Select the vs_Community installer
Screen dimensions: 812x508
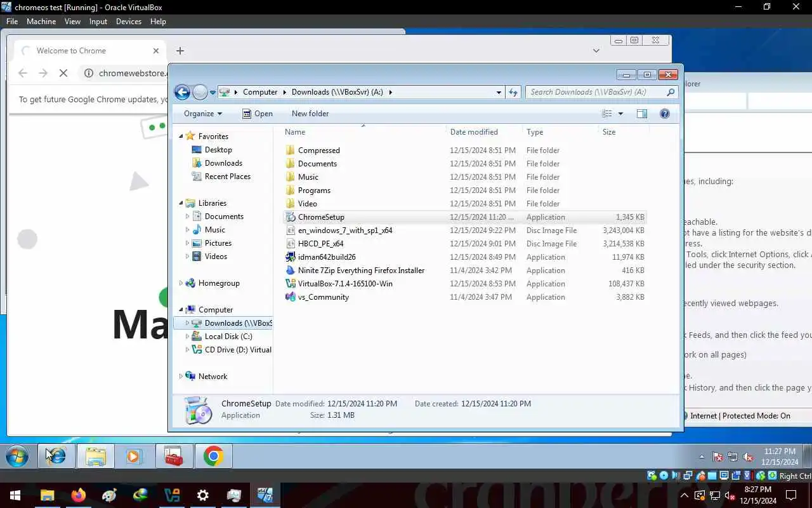[x=464, y=297]
